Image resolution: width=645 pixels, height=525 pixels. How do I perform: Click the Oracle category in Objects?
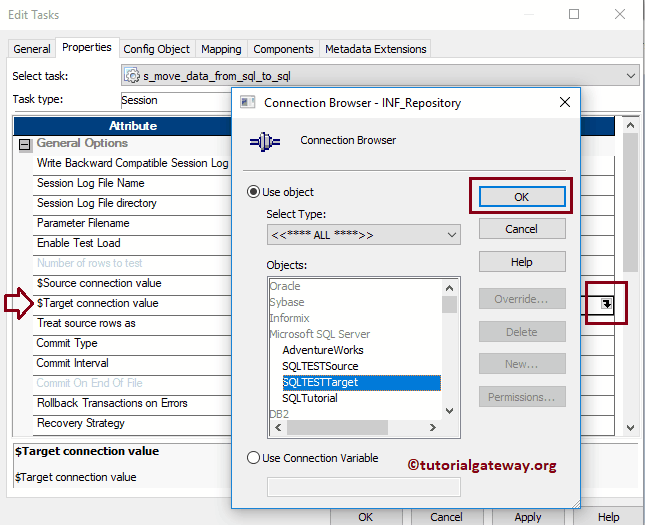(285, 286)
